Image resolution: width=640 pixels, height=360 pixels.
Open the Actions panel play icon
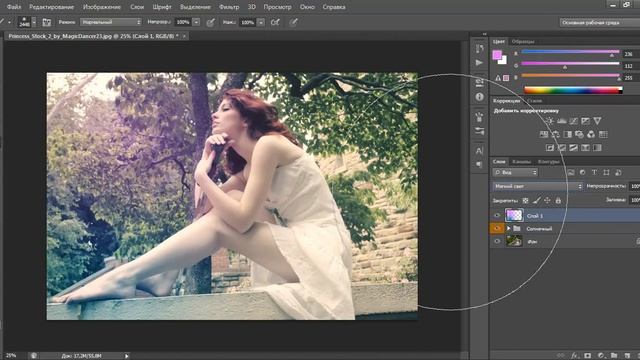[480, 63]
